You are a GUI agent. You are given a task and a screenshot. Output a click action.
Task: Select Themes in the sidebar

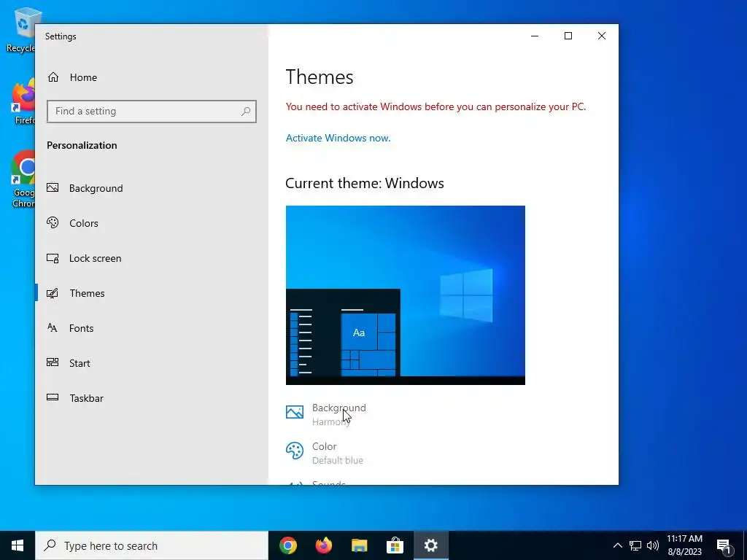[152, 293]
